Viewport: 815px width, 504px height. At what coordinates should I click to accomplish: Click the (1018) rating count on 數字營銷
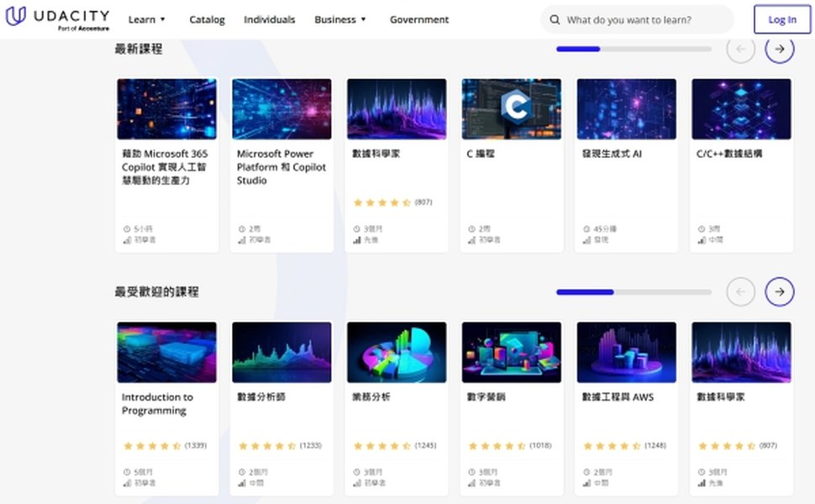click(540, 446)
